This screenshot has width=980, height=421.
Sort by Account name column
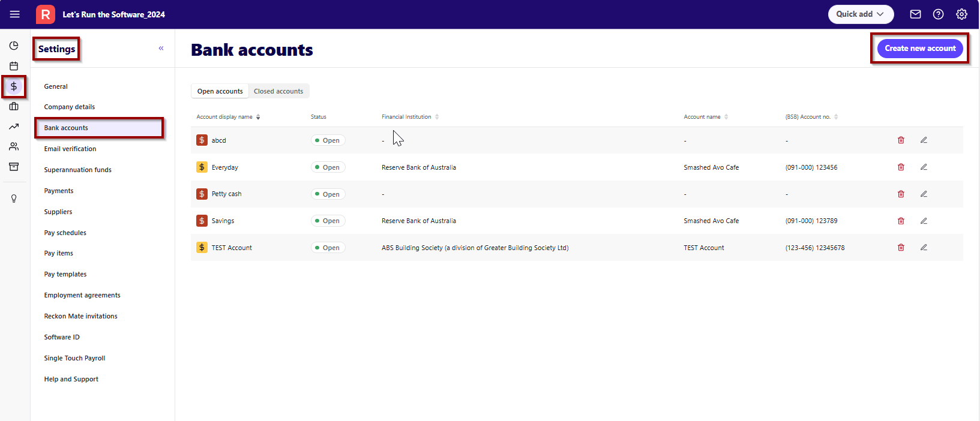click(706, 117)
